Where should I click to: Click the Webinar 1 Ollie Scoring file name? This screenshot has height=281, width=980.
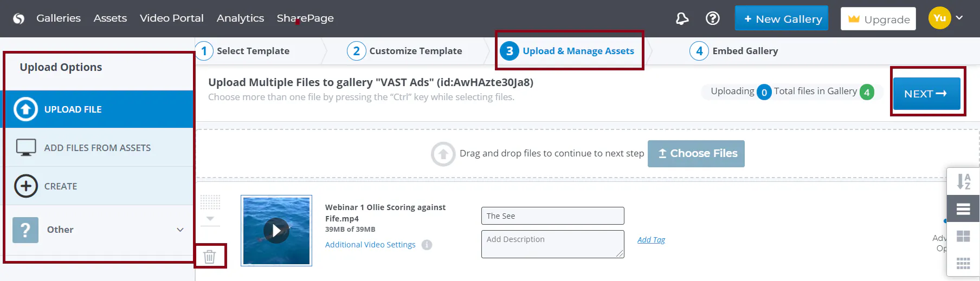385,213
